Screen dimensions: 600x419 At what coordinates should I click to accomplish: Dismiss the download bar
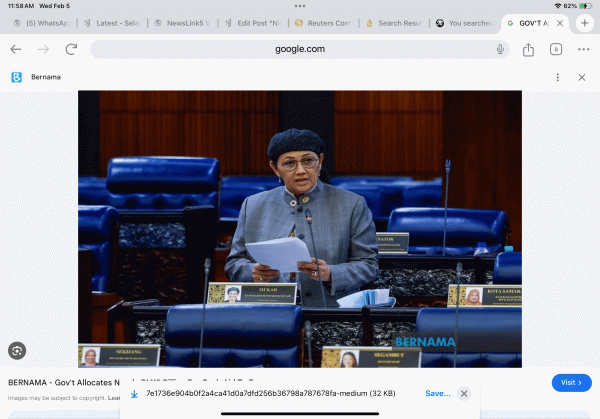coord(464,394)
